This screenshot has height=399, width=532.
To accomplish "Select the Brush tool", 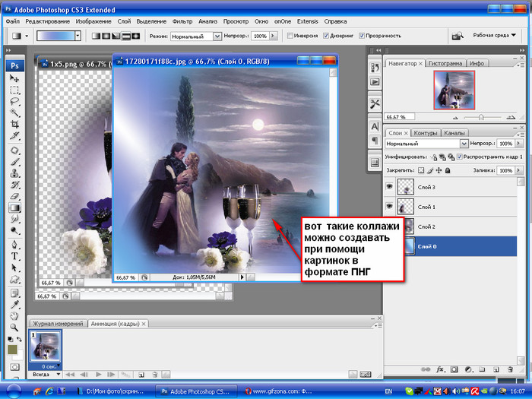I will [x=14, y=162].
